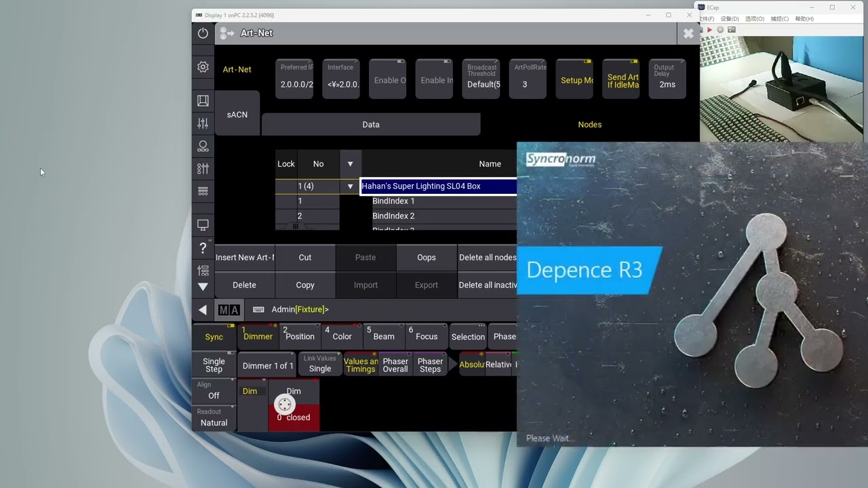Collapse node row 1 (4) with triangle
This screenshot has width=868, height=488.
pos(350,186)
